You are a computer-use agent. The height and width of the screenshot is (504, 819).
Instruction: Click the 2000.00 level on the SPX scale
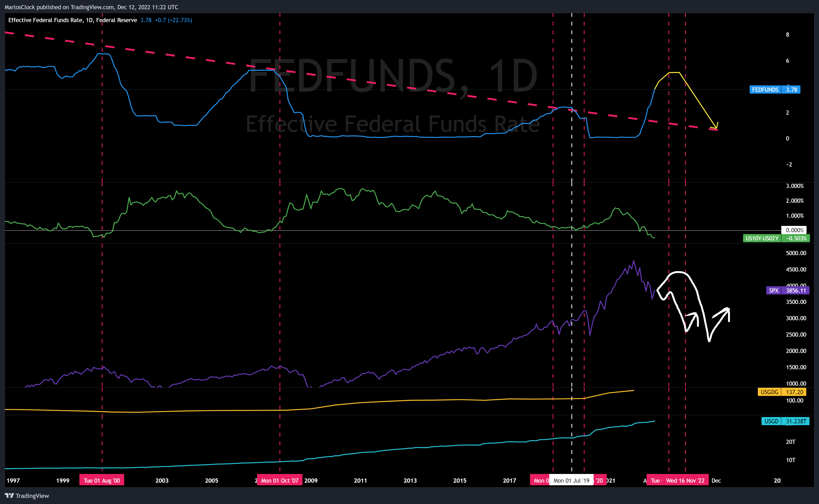[796, 351]
